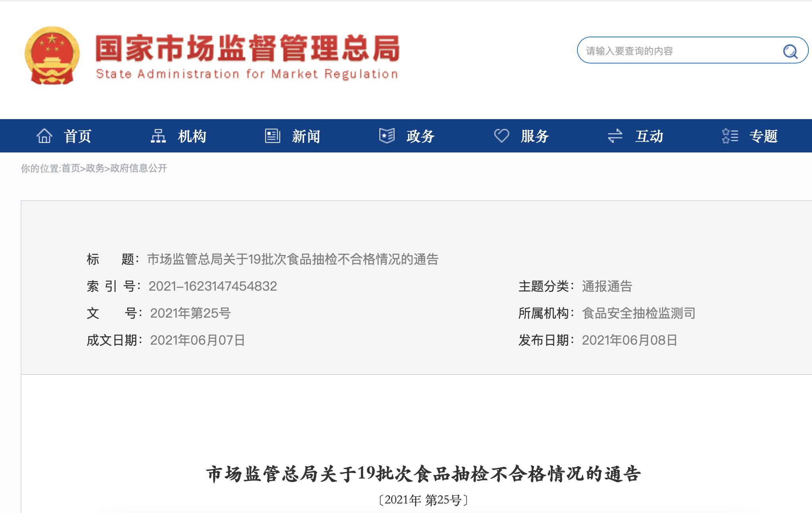812x513 pixels.
Task: Click the 机构 organization chart icon
Action: tap(158, 136)
